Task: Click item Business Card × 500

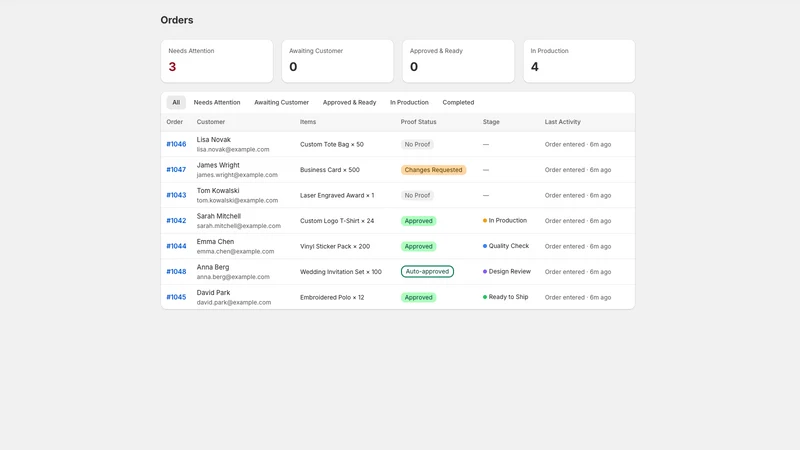Action: pyautogui.click(x=330, y=170)
